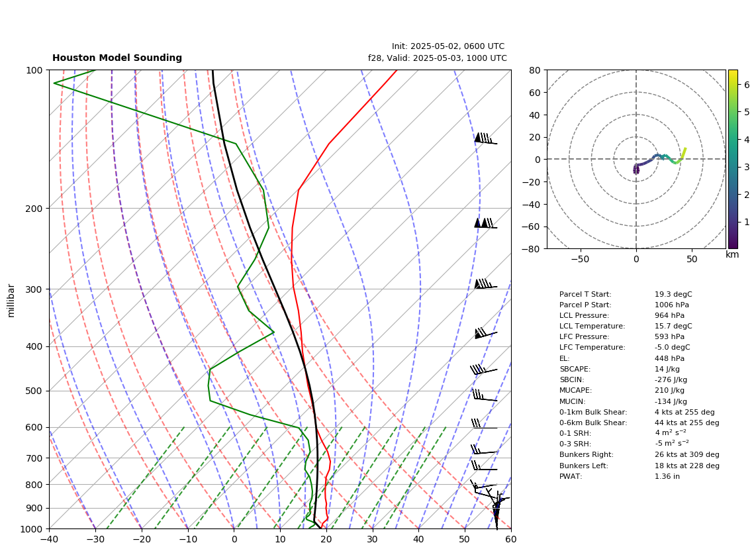Click the yellow top of the height colorbar
The height and width of the screenshot is (551, 756).
pos(733,74)
